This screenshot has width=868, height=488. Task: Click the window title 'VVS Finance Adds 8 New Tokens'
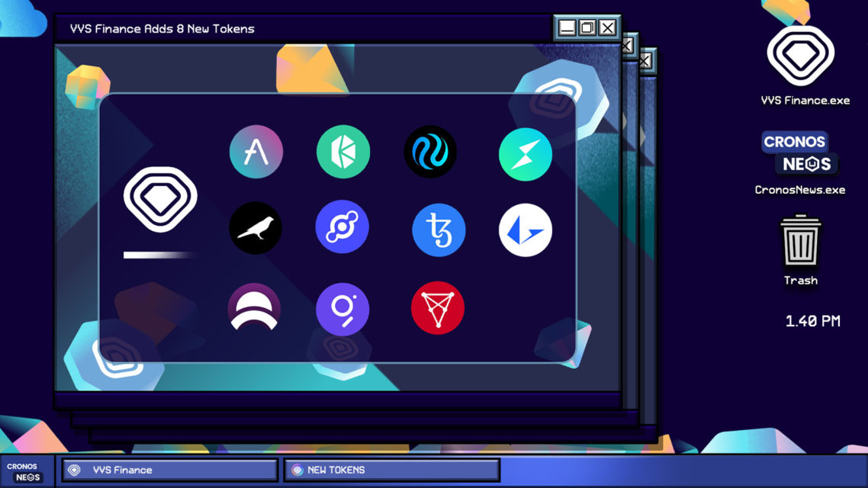162,29
